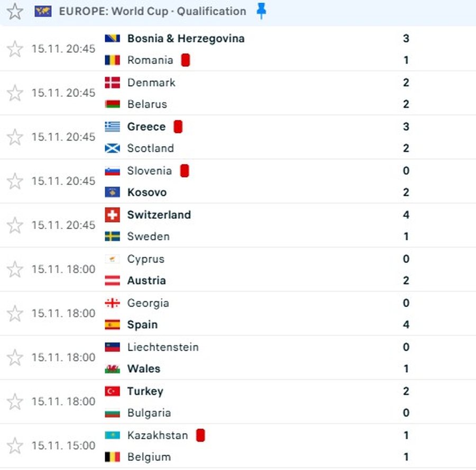The image size is (476, 470).
Task: Favorite the Switzerland vs Sweden match
Action: point(15,225)
